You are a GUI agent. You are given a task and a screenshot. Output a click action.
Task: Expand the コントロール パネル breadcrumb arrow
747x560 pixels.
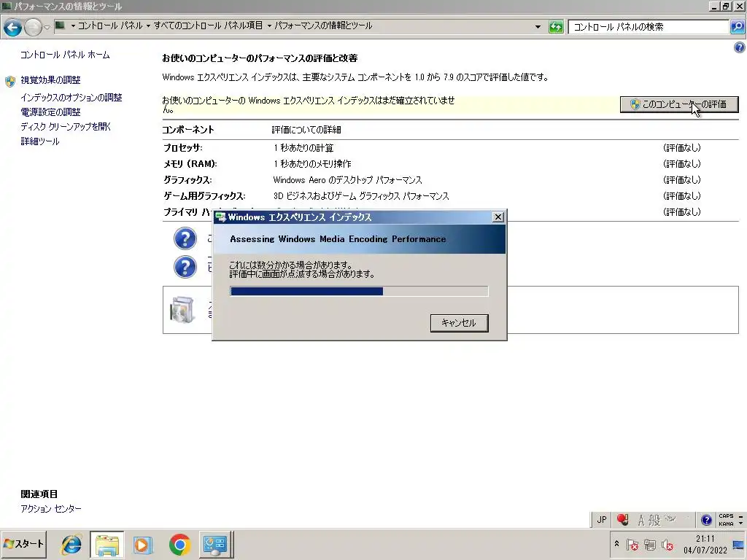point(73,26)
